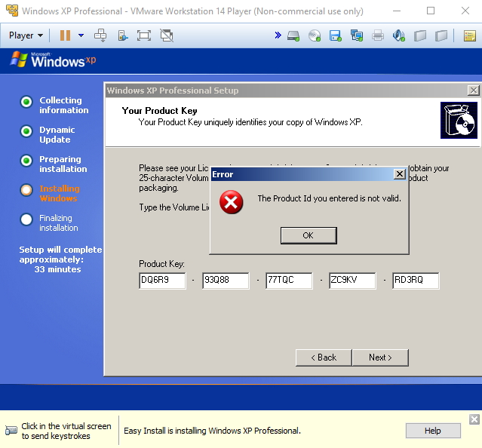Pause the virtual machine
Viewport: 482px width, 448px height.
(65, 35)
